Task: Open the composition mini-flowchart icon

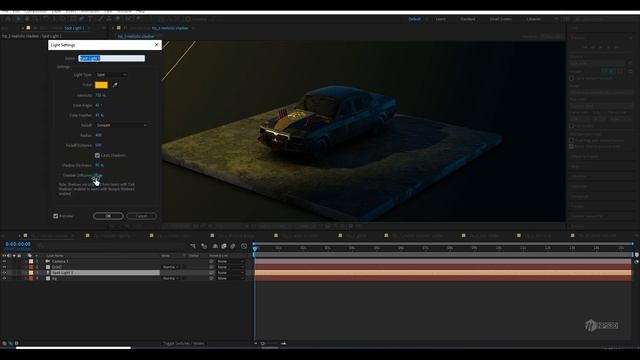Action: tap(193, 246)
